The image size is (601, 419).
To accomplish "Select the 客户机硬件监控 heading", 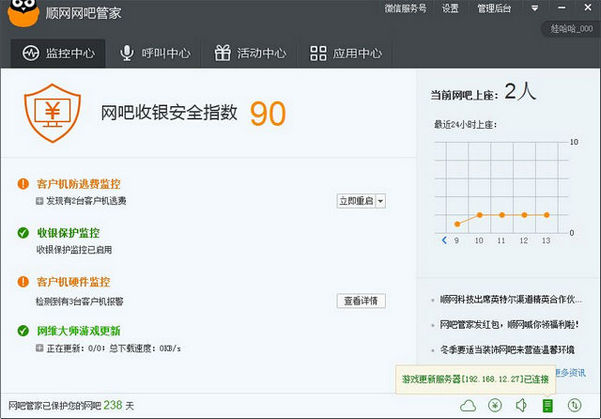I will (x=74, y=282).
